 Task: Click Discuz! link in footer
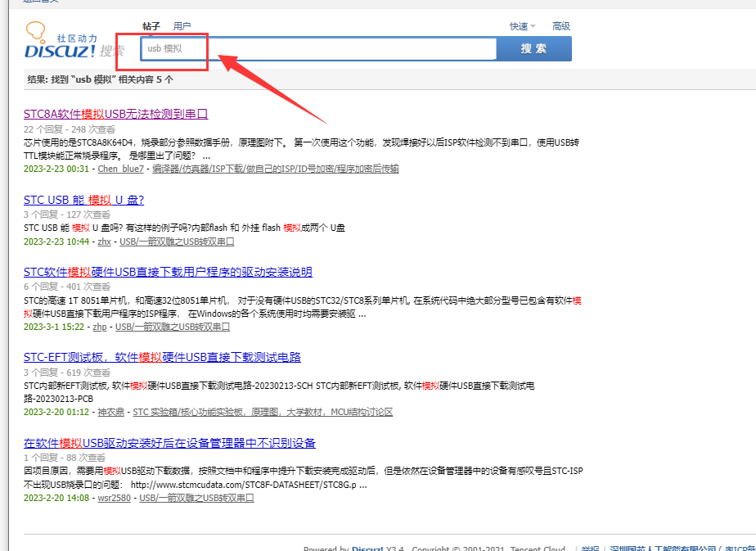point(367,549)
